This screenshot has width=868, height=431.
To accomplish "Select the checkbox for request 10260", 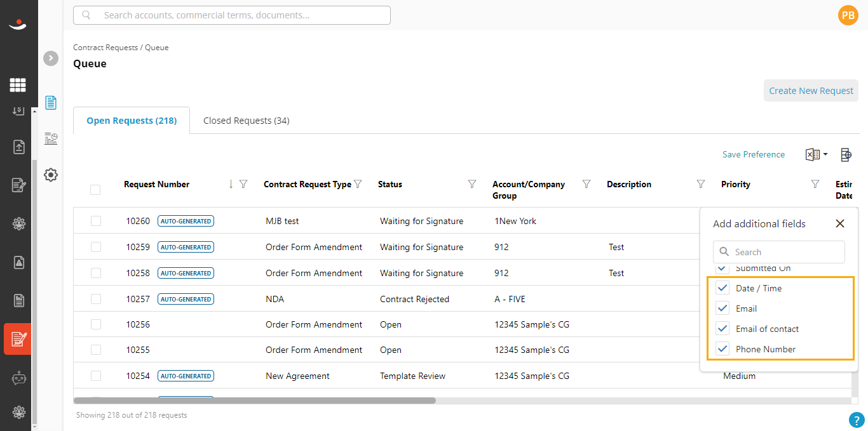I will pos(95,221).
